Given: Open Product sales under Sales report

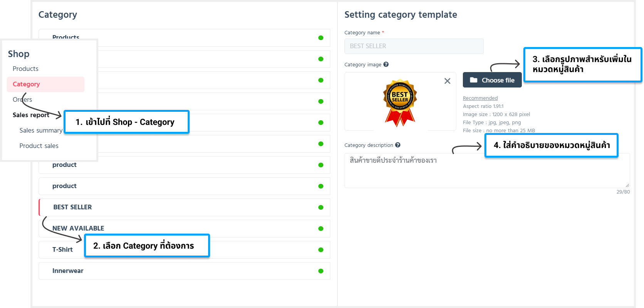Looking at the screenshot, I should pos(39,146).
